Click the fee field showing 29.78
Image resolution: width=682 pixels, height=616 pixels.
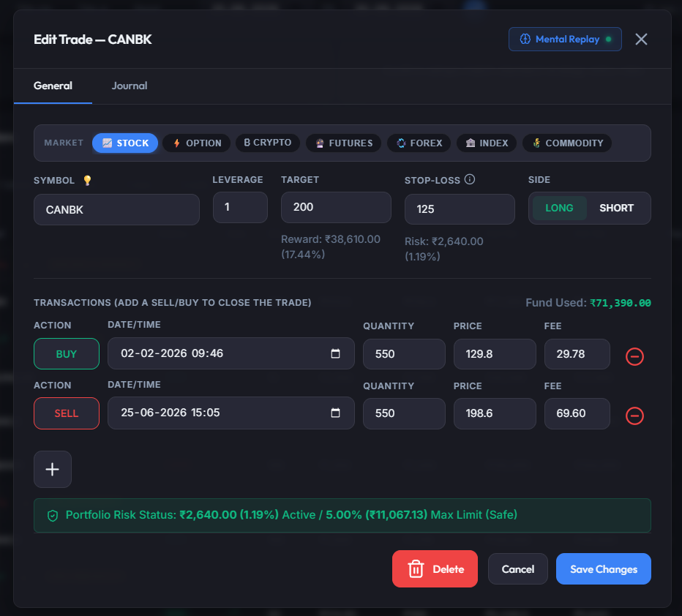click(577, 354)
